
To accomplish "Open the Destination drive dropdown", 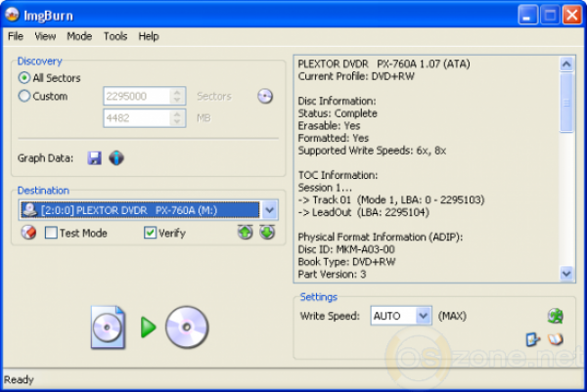I will coord(270,210).
